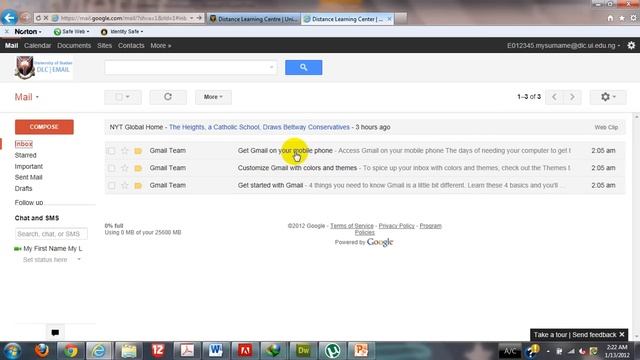Go to the older messages arrow
The image size is (640, 360).
point(572,97)
